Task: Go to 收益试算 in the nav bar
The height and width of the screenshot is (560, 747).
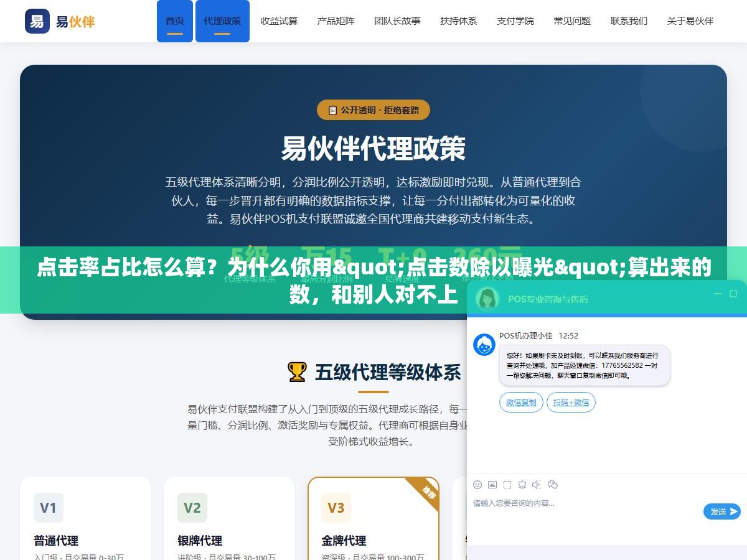Action: (279, 21)
